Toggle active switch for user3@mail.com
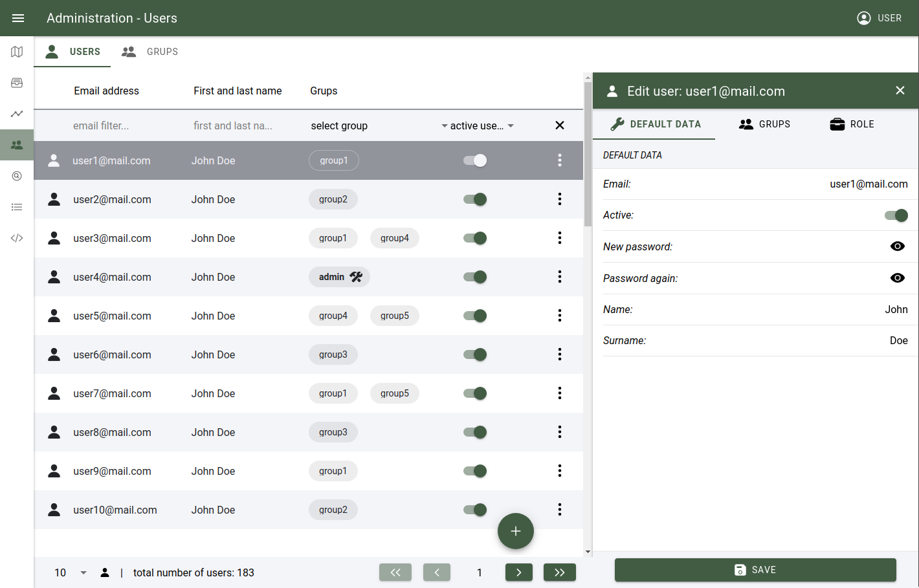Viewport: 919px width, 588px height. coord(475,238)
